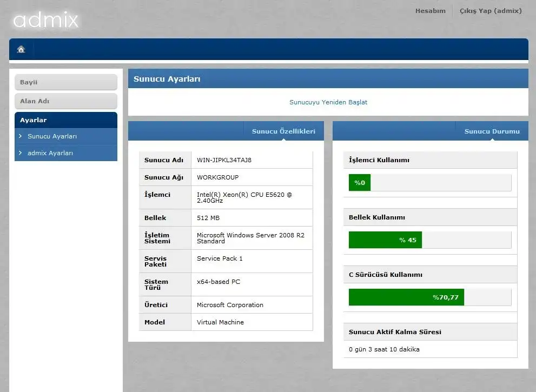Select the WORKGROUP value
Screen dimensions: 536x392
tap(218, 177)
